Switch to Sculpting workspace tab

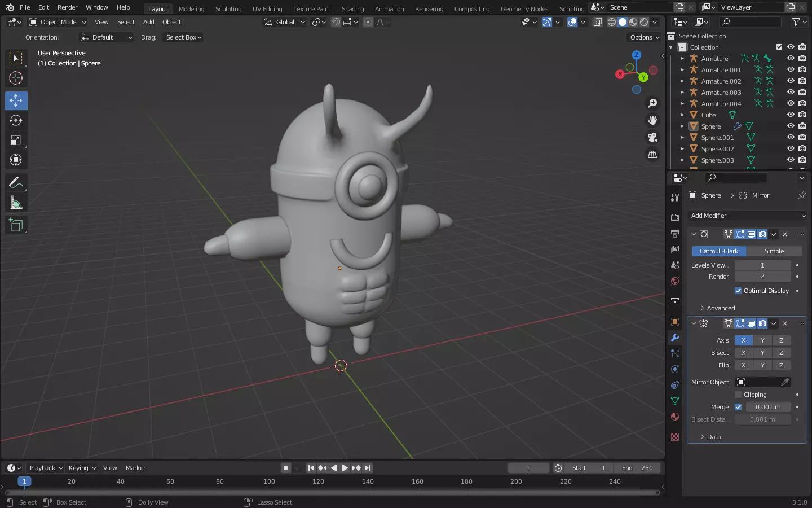[x=228, y=8]
